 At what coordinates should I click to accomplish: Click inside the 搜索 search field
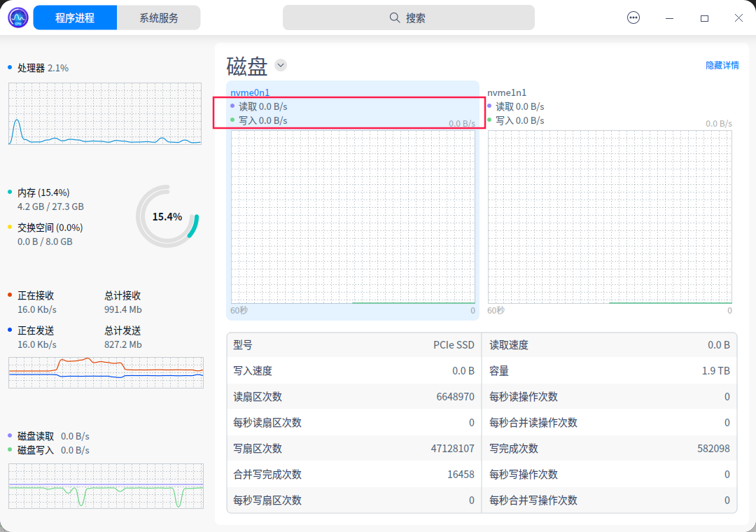[x=408, y=17]
